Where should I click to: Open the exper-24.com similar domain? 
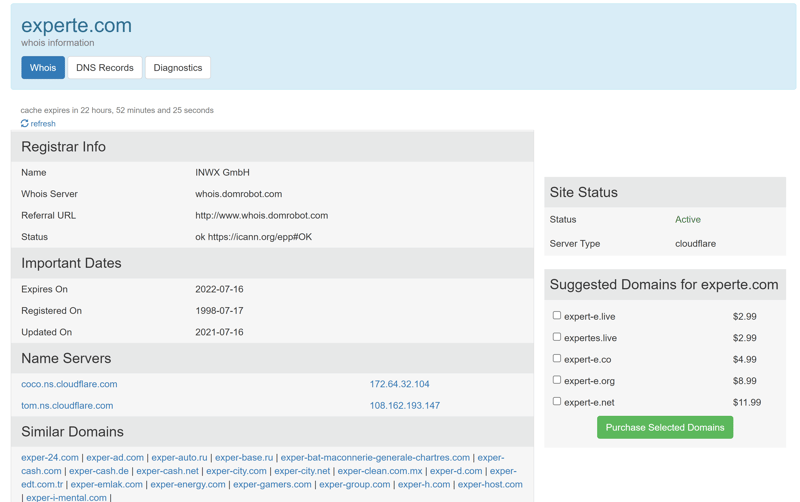click(50, 458)
